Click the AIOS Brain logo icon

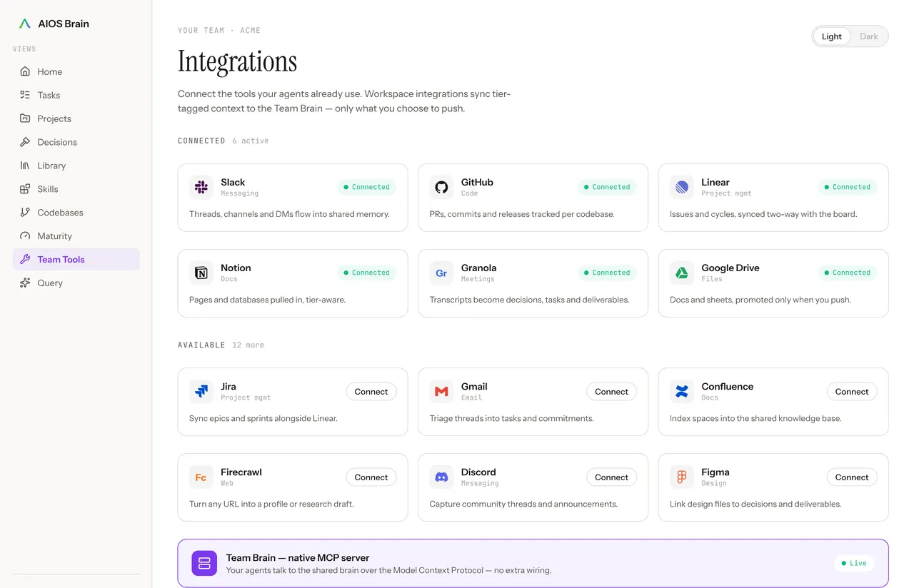pos(24,24)
